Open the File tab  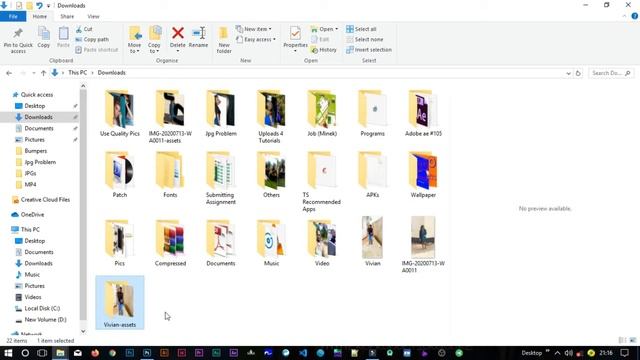13,16
